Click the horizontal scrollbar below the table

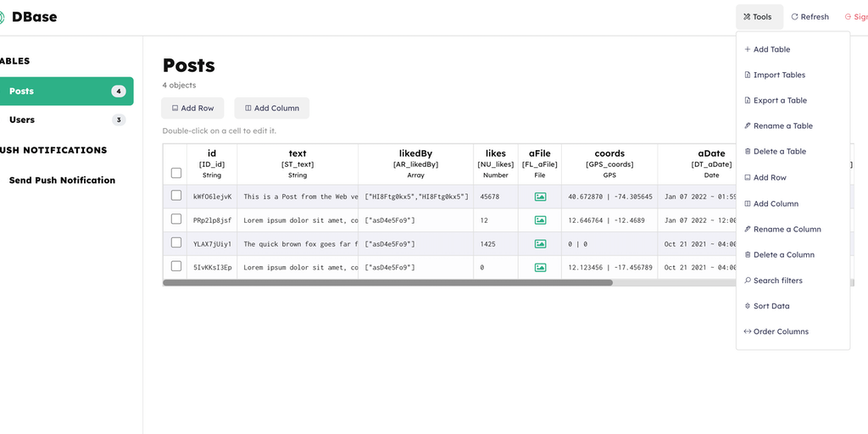387,283
